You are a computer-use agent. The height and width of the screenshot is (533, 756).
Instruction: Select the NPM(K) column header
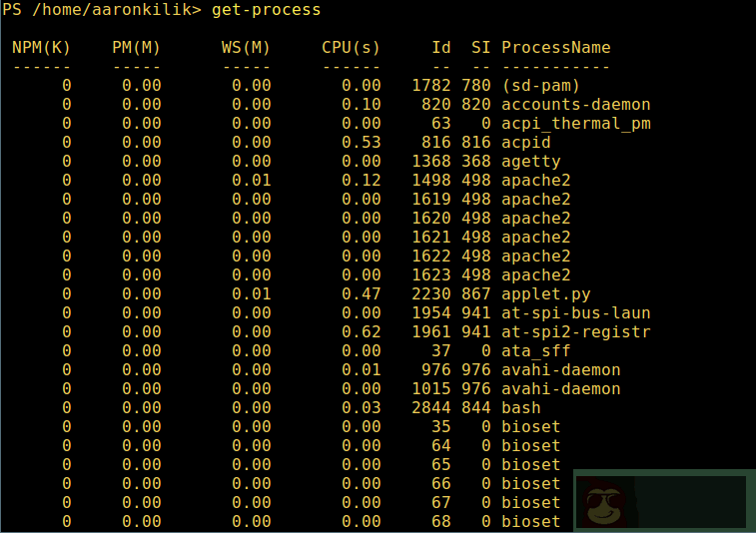(42, 48)
